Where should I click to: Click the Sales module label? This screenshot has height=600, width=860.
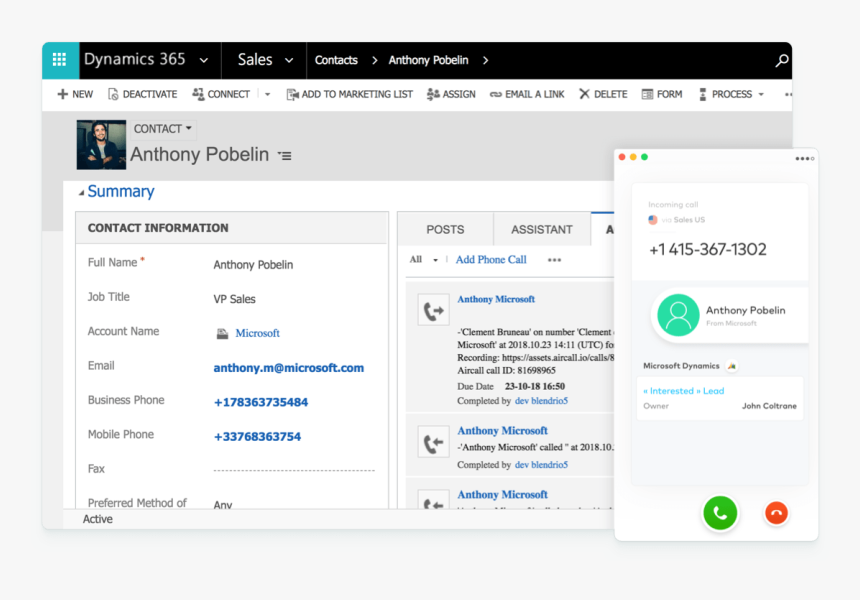tap(255, 60)
